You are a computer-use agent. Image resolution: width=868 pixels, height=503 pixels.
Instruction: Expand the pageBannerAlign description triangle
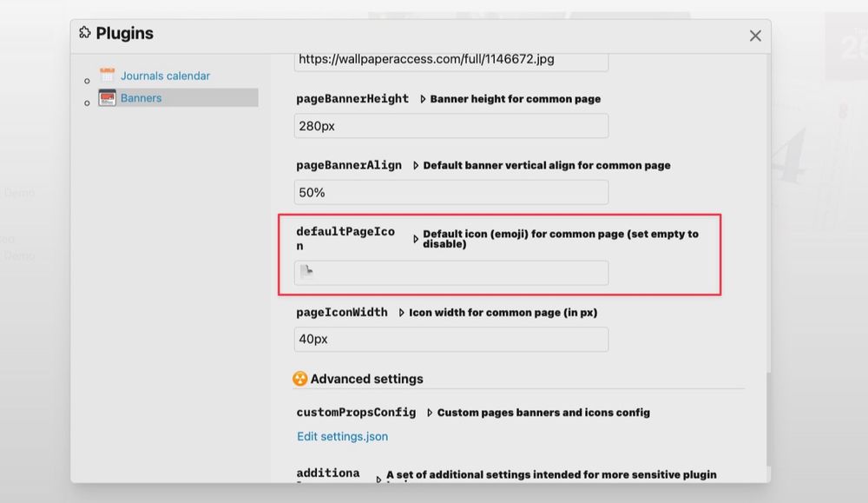(414, 165)
